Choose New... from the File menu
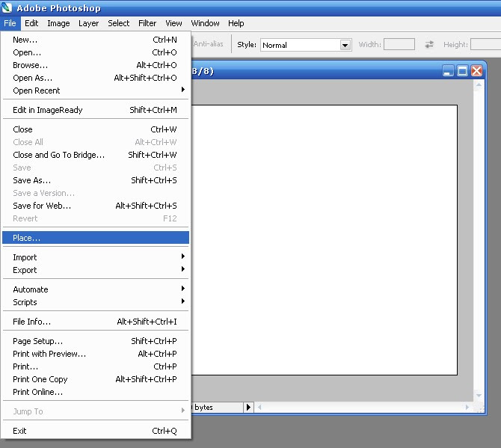 point(96,40)
